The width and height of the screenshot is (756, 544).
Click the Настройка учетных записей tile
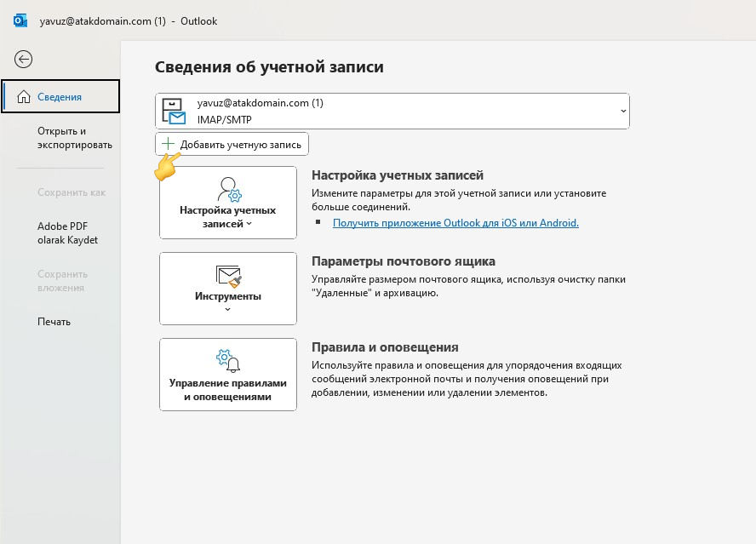227,202
